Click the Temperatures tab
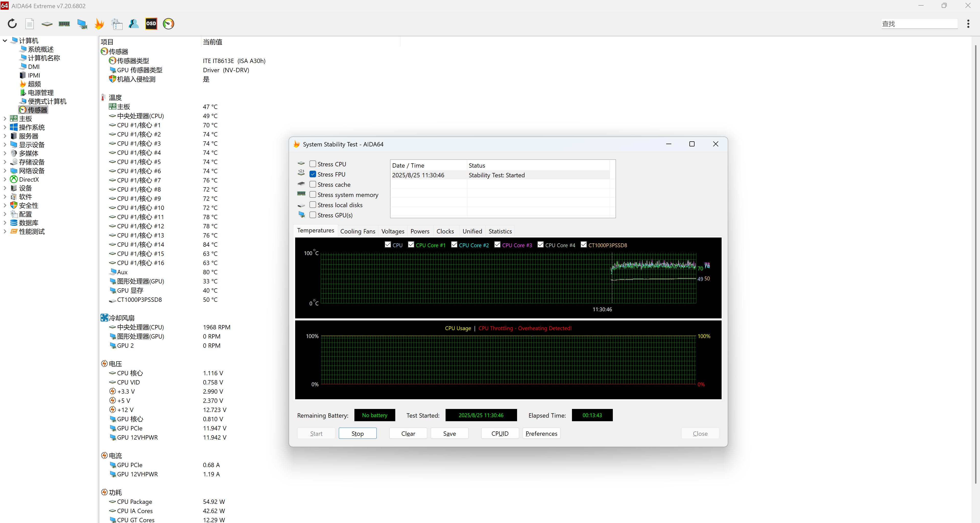 click(x=315, y=230)
